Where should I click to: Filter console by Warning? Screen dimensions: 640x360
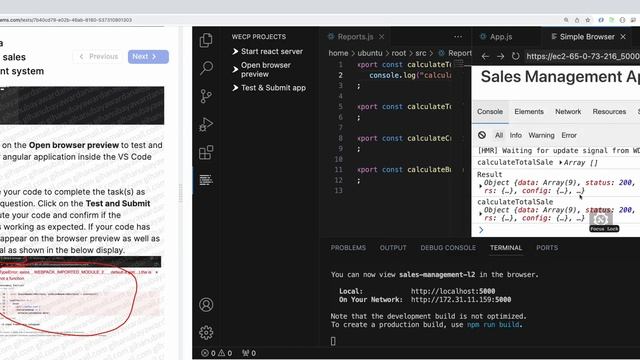coord(541,135)
